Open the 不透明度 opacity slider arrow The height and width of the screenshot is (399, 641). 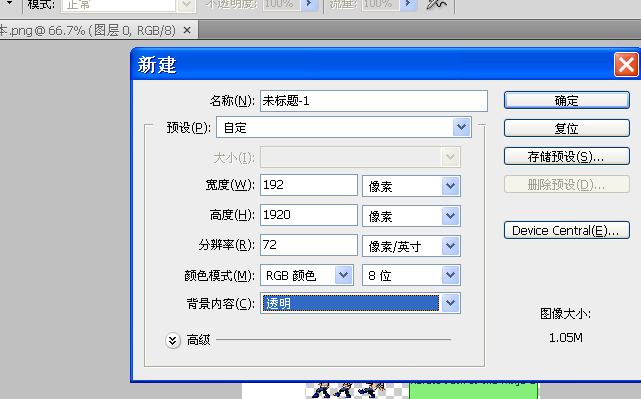click(x=309, y=4)
